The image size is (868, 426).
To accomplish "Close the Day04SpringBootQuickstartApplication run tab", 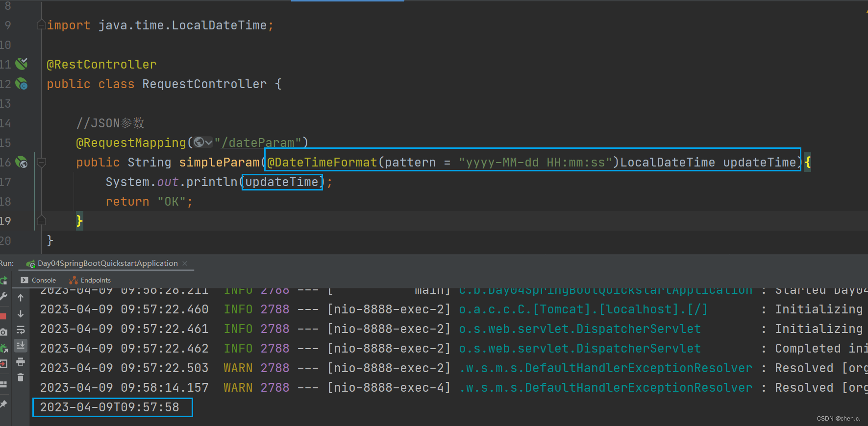I will (185, 263).
